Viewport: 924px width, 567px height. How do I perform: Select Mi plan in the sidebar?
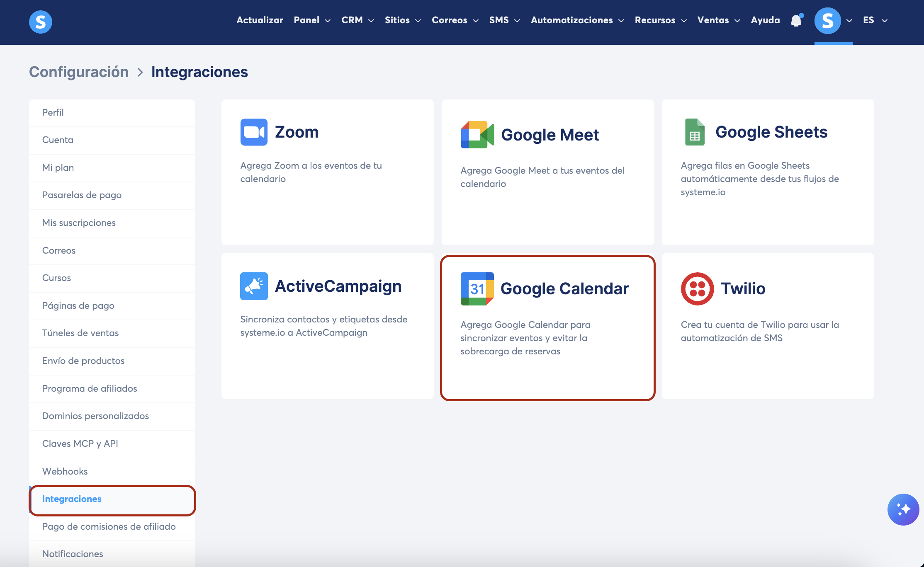[x=112, y=168]
